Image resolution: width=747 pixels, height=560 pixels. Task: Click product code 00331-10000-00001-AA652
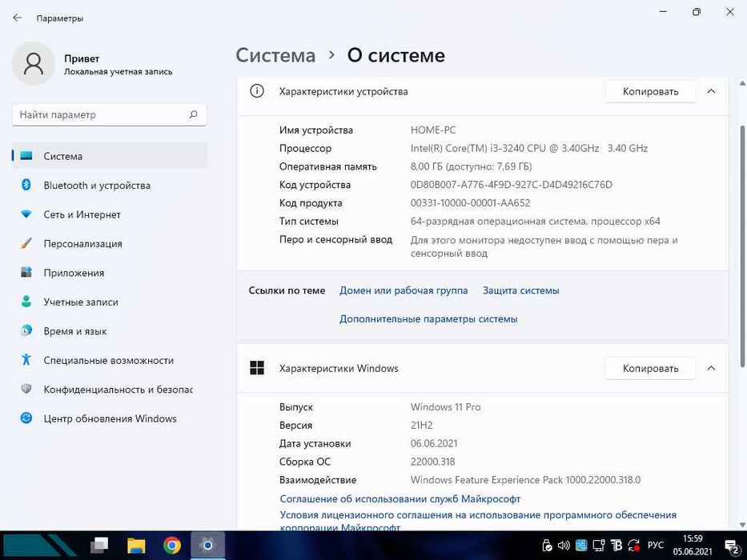coord(470,203)
